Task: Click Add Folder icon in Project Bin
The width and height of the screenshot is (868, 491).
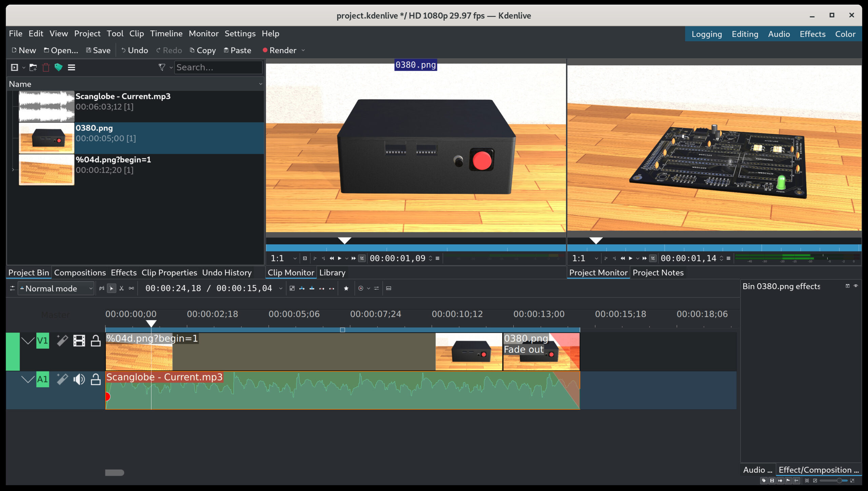Action: [33, 67]
